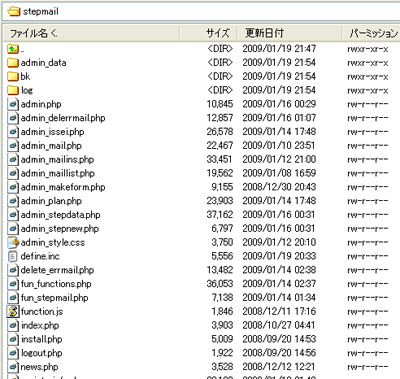Image resolution: width=400 pixels, height=379 pixels.
Task: Select the admin_stepnew.php file name
Action: point(60,229)
